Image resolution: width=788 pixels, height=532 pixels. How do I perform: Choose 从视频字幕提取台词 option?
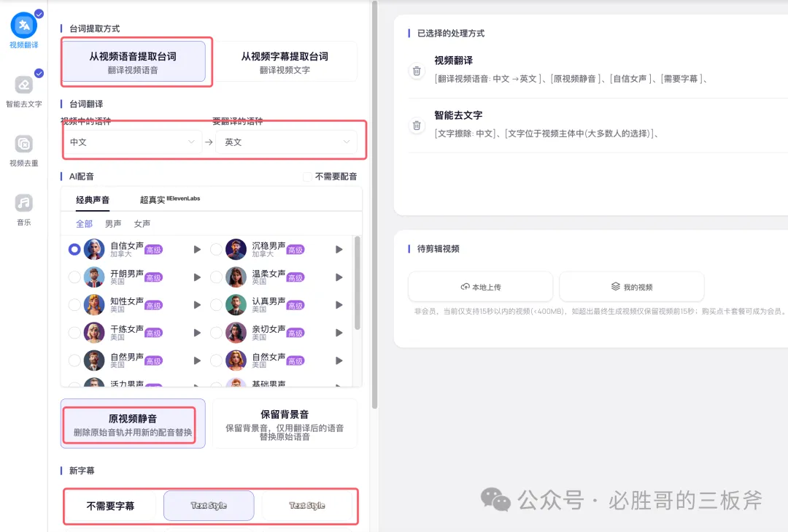pos(285,61)
